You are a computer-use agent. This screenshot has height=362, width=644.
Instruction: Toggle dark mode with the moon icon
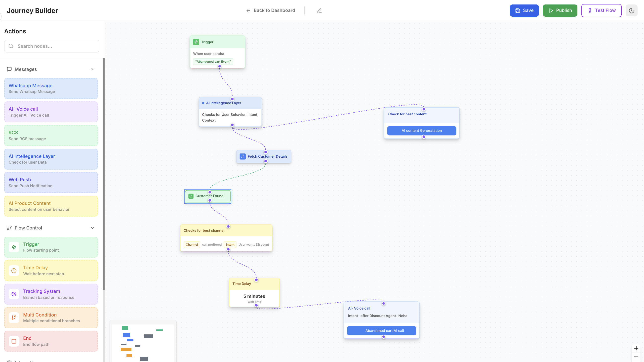click(631, 10)
